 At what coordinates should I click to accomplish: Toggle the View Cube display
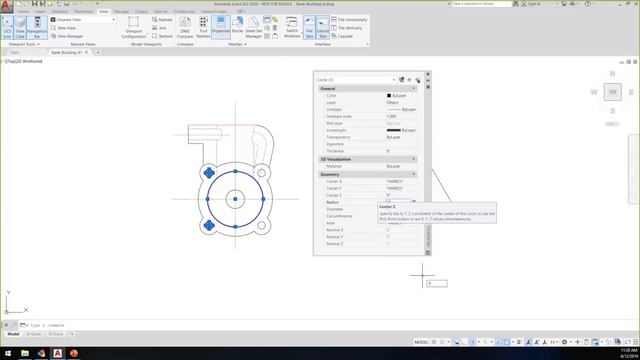[x=20, y=28]
